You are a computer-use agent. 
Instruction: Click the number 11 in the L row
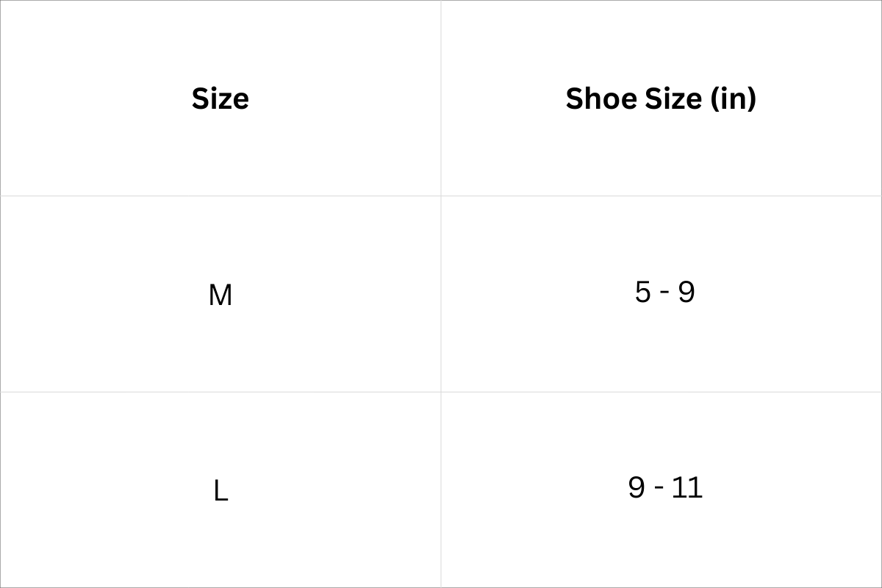tap(686, 488)
